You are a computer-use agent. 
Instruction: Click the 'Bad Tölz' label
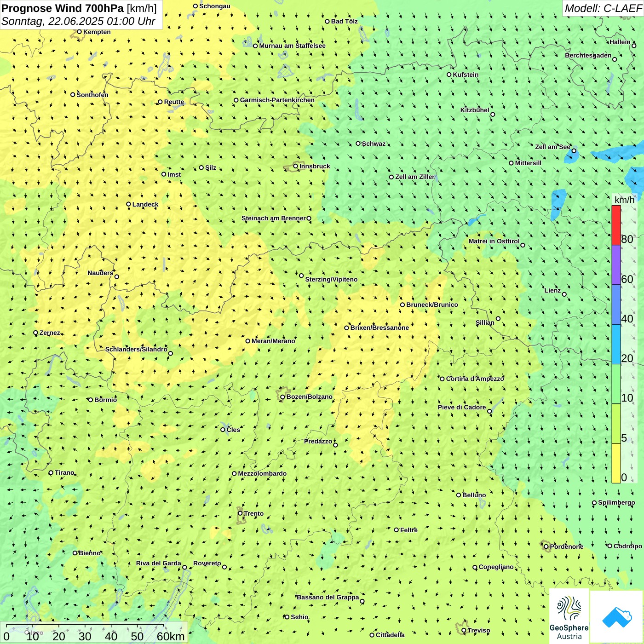[x=345, y=21]
